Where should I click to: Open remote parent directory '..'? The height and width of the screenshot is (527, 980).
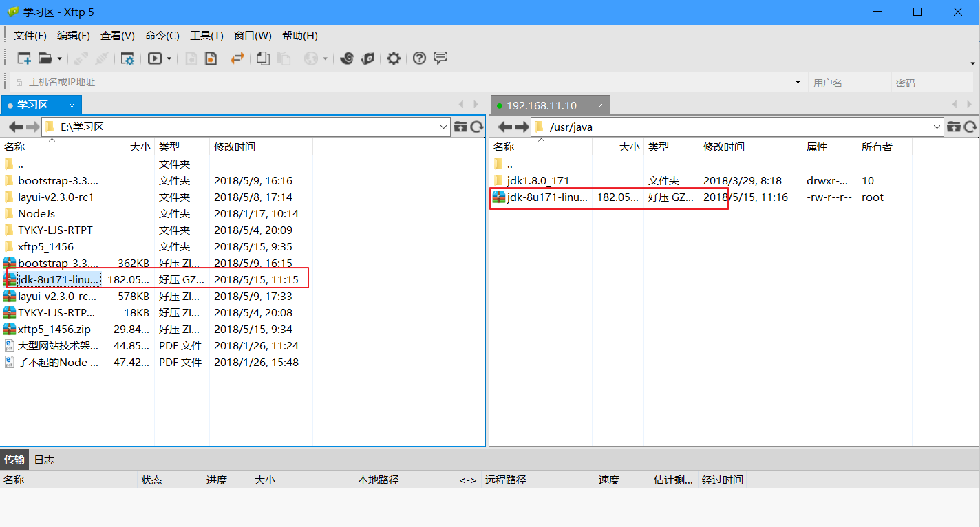(x=509, y=164)
